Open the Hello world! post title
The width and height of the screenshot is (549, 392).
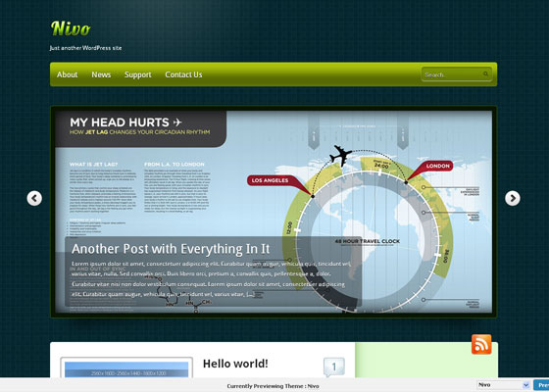point(235,364)
